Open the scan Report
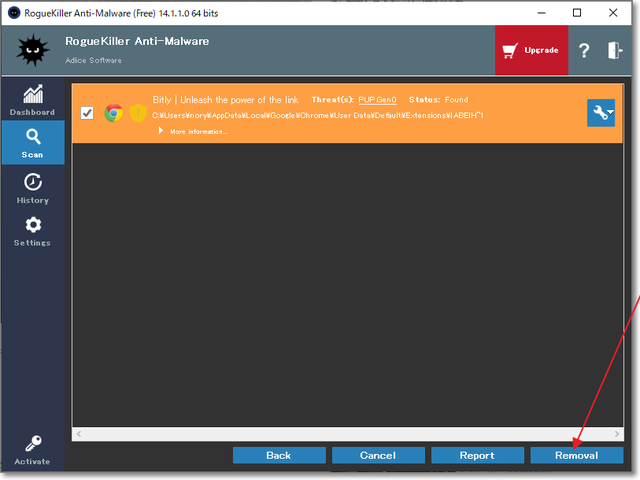This screenshot has width=640, height=480. (477, 455)
